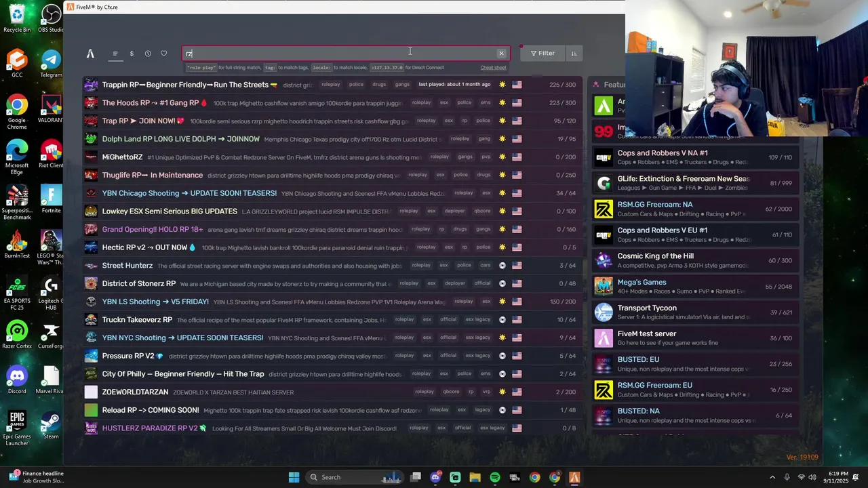The width and height of the screenshot is (868, 488).
Task: Toggle badge on Pressure RP V2 row
Action: 502,356
